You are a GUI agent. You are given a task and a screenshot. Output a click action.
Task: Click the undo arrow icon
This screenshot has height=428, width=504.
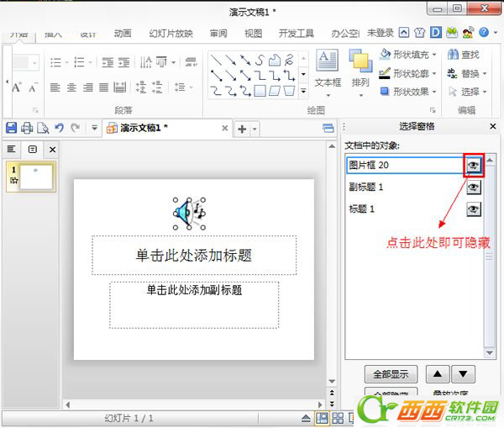coord(59,128)
